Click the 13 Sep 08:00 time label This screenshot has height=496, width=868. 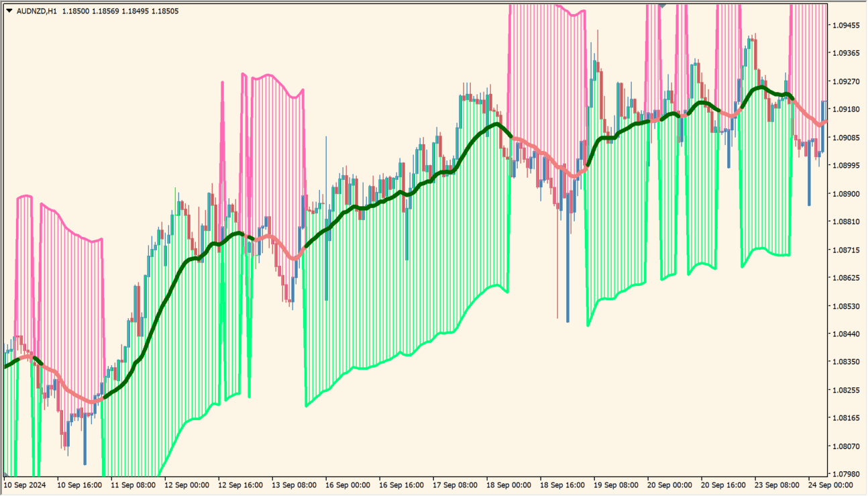(294, 485)
